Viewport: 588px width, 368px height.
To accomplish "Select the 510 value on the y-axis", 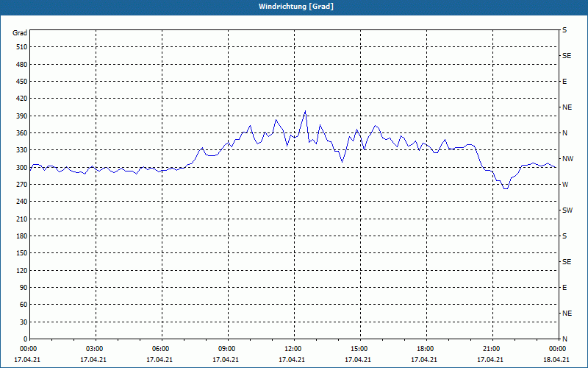I will (22, 47).
